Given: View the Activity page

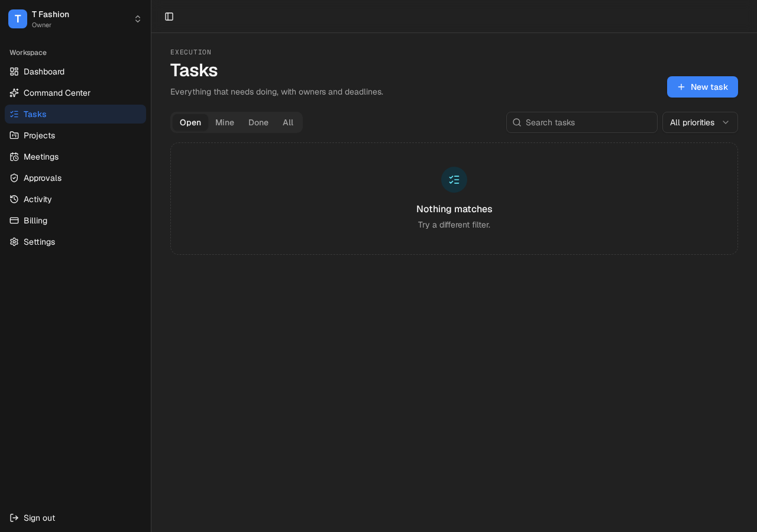Looking at the screenshot, I should pyautogui.click(x=75, y=199).
